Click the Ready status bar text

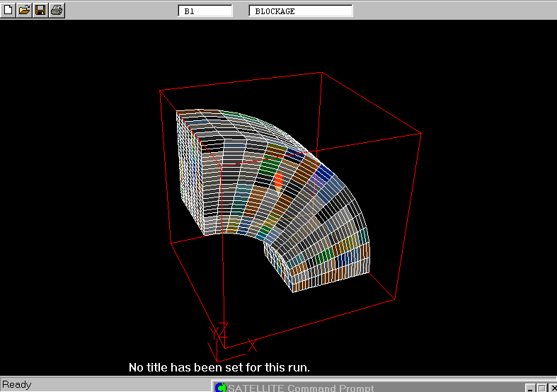[17, 385]
